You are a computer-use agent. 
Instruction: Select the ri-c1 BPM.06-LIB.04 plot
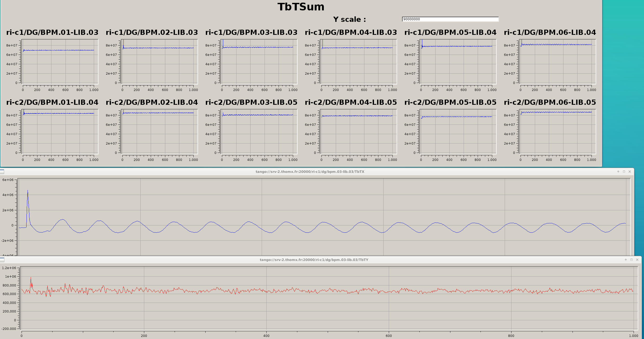tap(557, 62)
